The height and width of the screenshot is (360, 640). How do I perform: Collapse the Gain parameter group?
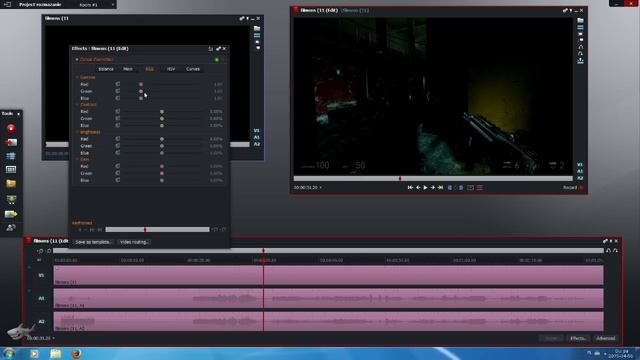click(x=77, y=159)
